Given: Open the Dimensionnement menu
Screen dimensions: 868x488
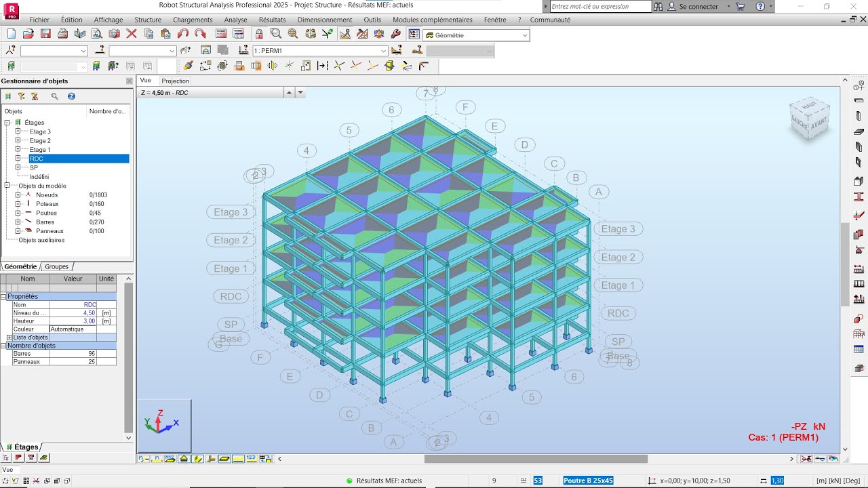Looking at the screenshot, I should point(325,20).
